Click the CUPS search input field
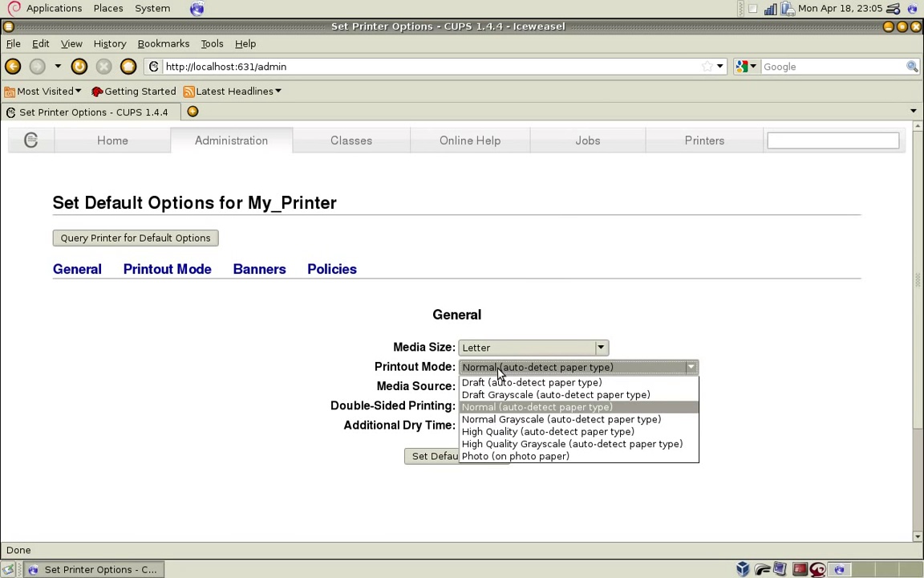The height and width of the screenshot is (578, 924). [832, 140]
